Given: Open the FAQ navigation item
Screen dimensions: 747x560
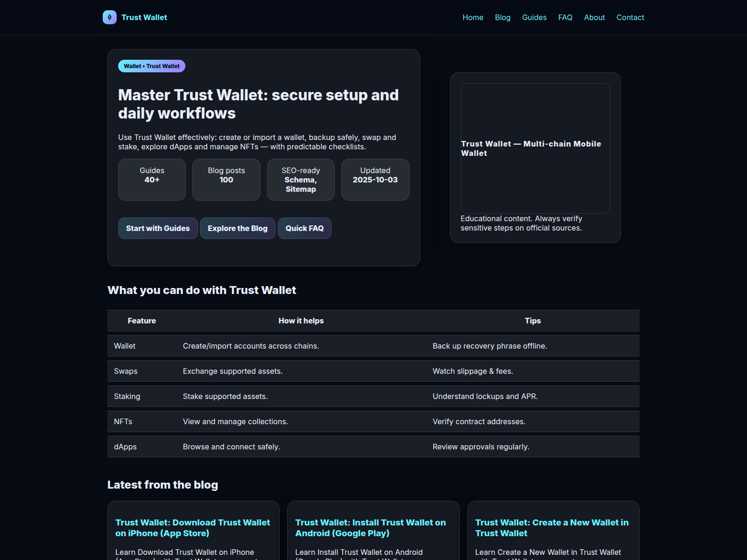Looking at the screenshot, I should pos(565,17).
